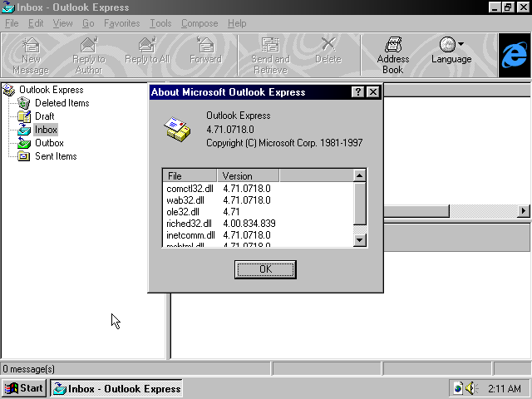This screenshot has height=399, width=532.
Task: Select the Inbox folder in tree
Action: pos(46,130)
